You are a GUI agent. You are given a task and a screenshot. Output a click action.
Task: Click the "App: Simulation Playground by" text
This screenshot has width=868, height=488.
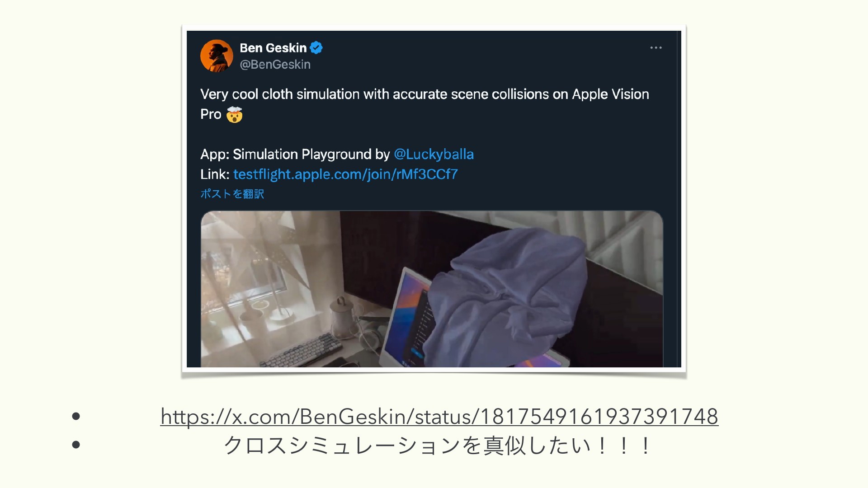(295, 154)
